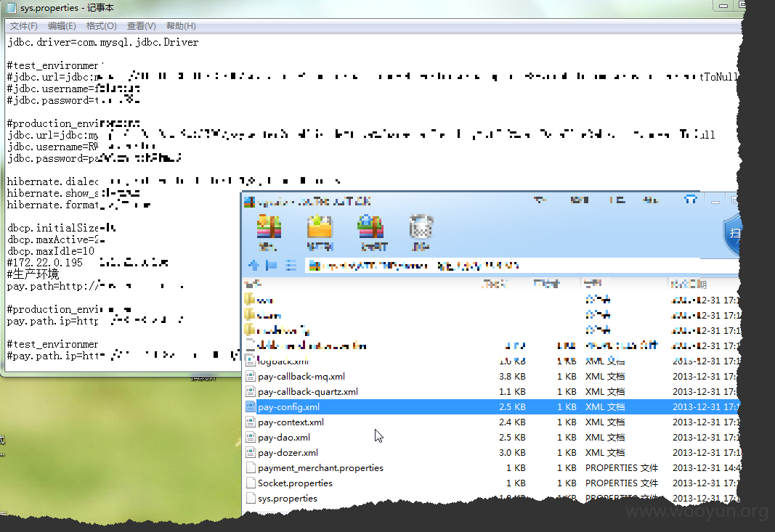This screenshot has height=532, width=775.
Task: Click the first archive Add toolbar icon
Action: click(269, 233)
